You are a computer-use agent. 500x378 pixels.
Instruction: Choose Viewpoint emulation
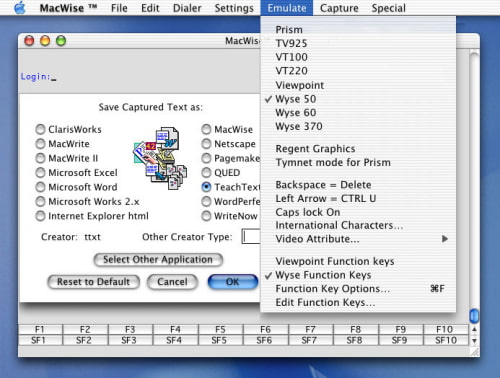pos(358,85)
